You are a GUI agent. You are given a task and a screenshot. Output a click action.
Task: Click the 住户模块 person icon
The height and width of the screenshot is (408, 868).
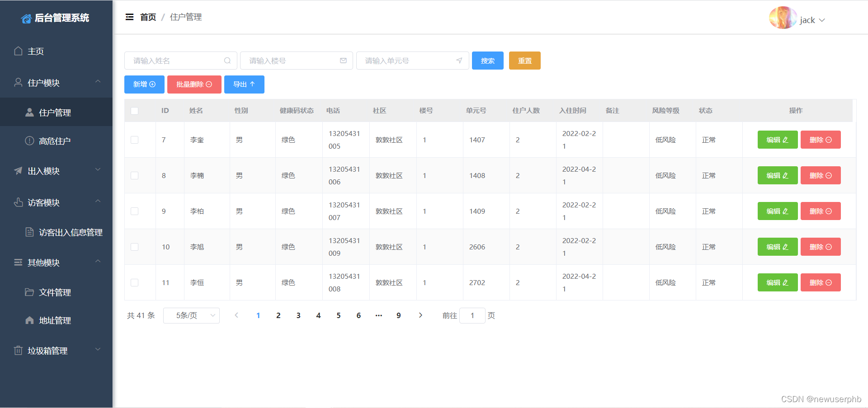(x=18, y=82)
